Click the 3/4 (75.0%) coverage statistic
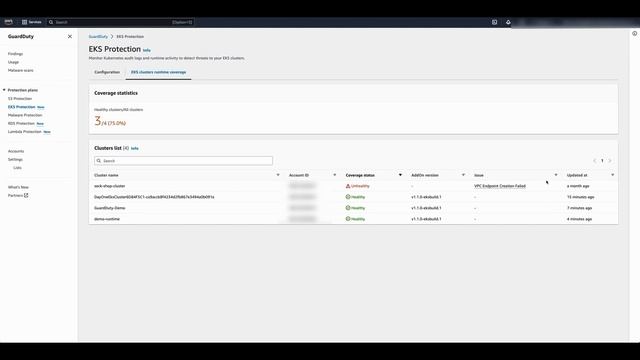The height and width of the screenshot is (360, 640). (x=110, y=121)
